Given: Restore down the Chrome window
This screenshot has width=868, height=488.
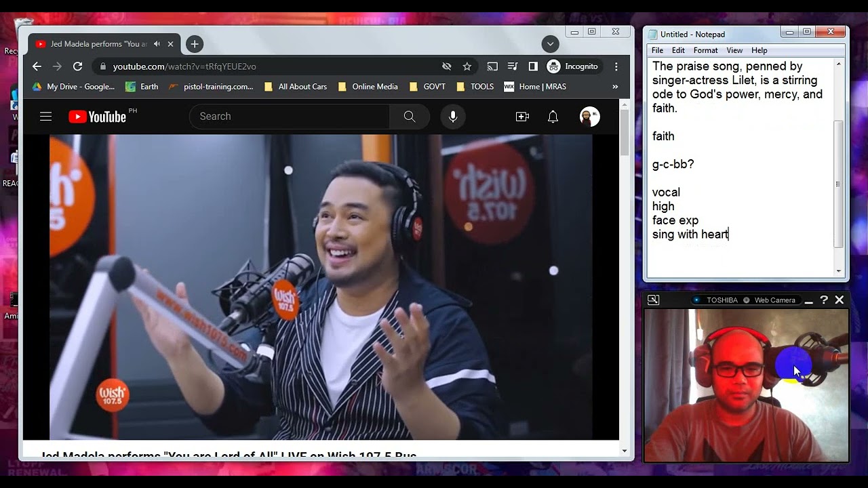Looking at the screenshot, I should (x=592, y=31).
